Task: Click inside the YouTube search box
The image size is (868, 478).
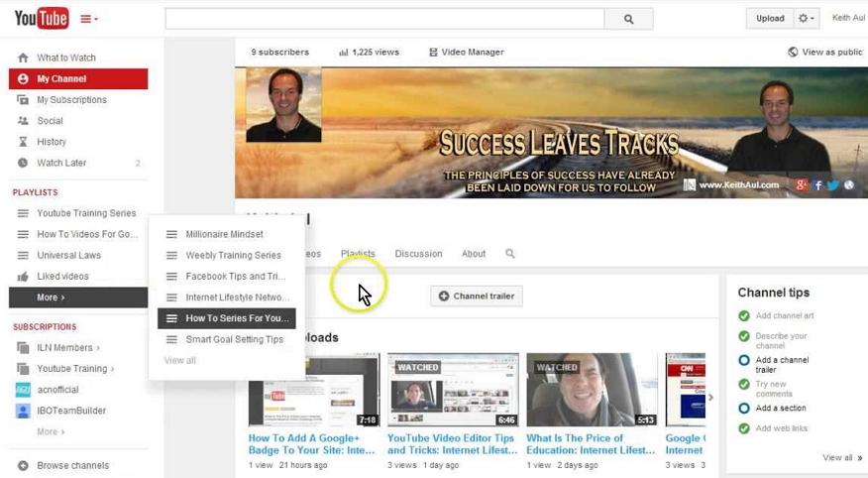Action: (x=384, y=19)
